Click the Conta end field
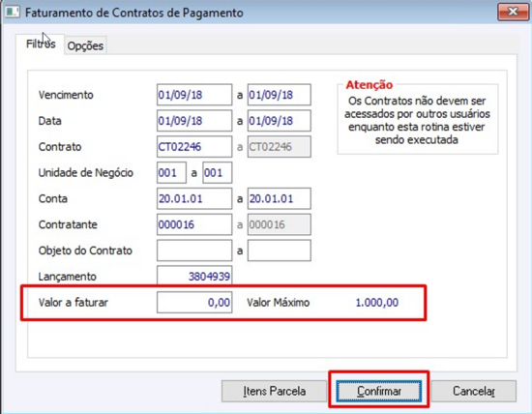Image resolution: width=532 pixels, height=414 pixels. point(279,198)
